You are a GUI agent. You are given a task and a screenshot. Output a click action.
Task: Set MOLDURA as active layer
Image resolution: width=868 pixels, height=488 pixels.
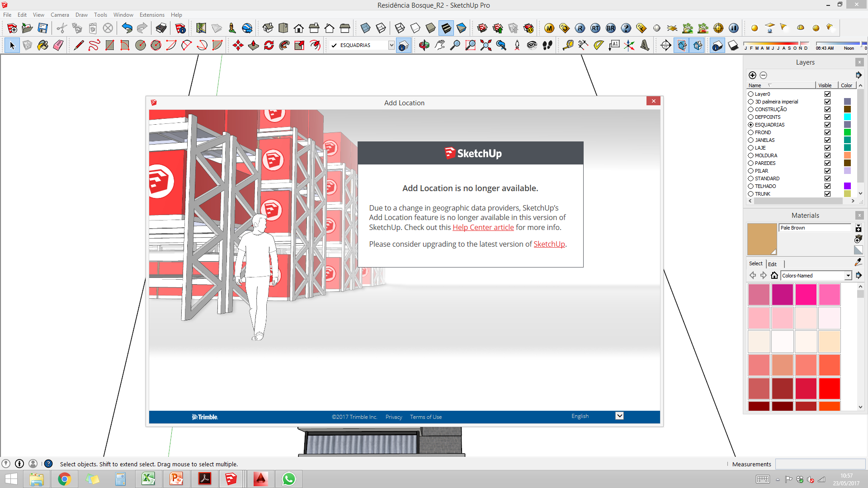tap(750, 155)
